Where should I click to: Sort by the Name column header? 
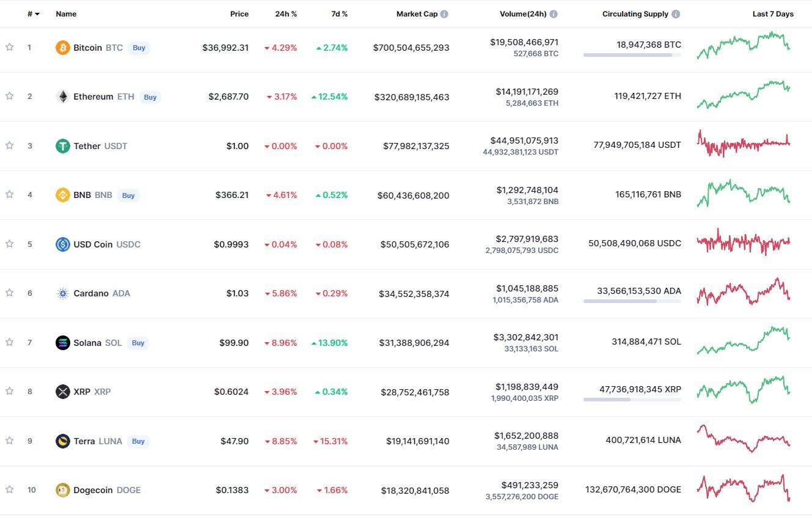coord(66,14)
